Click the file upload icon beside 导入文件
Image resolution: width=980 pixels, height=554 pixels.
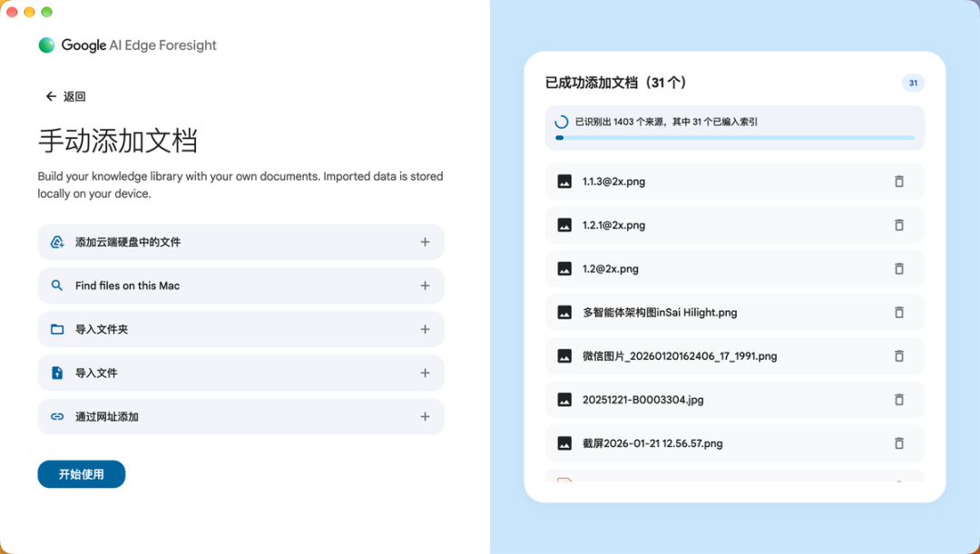tap(57, 374)
